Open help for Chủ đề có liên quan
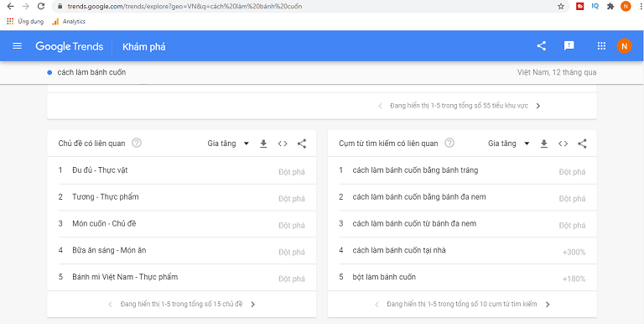This screenshot has height=324, width=644. click(x=137, y=143)
